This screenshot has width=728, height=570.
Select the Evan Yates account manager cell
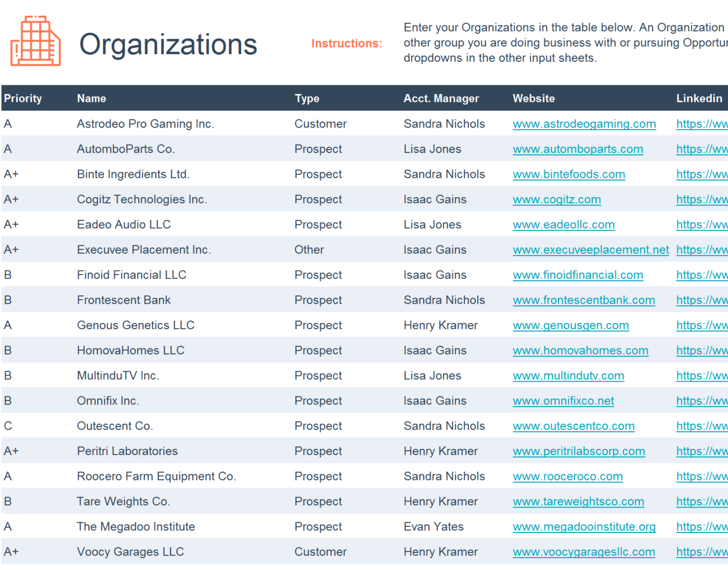point(434,527)
